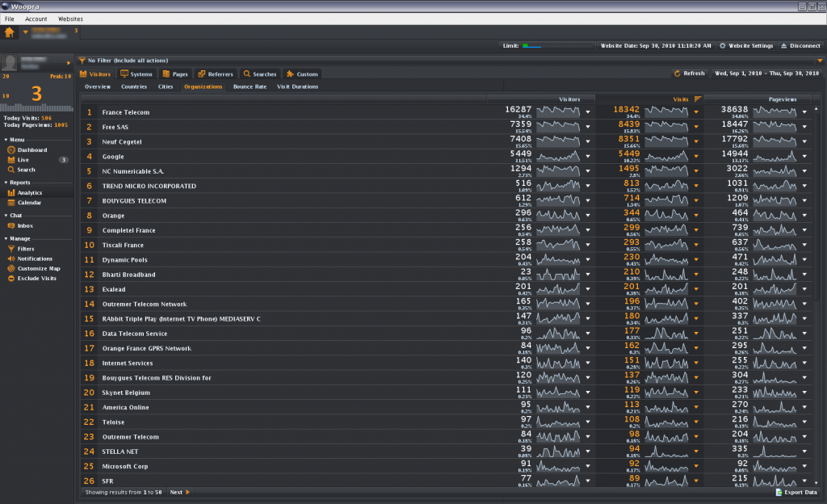827x504 pixels.
Task: Open the Dashboard sidebar item icon
Action: [x=11, y=149]
